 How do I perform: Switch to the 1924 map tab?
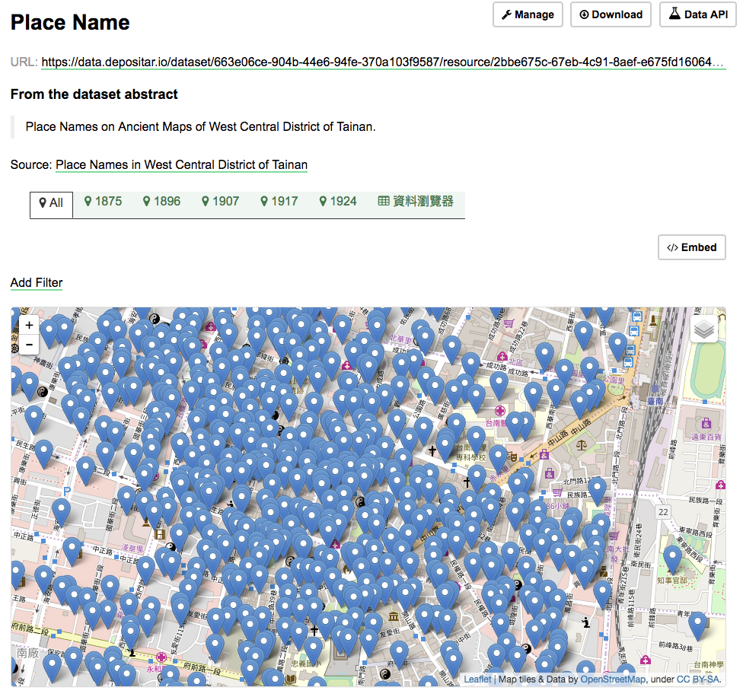pyautogui.click(x=338, y=202)
